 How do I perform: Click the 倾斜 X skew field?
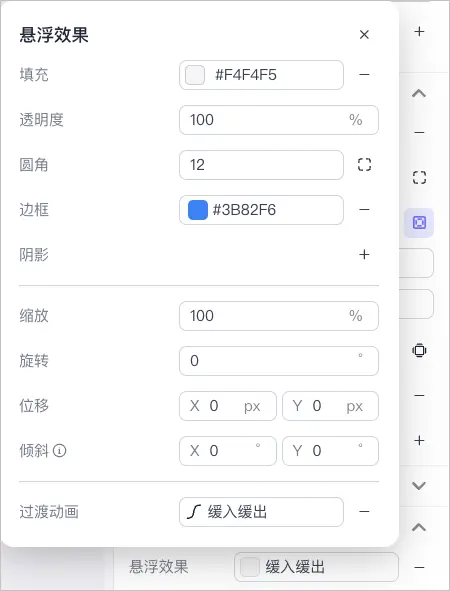228,451
